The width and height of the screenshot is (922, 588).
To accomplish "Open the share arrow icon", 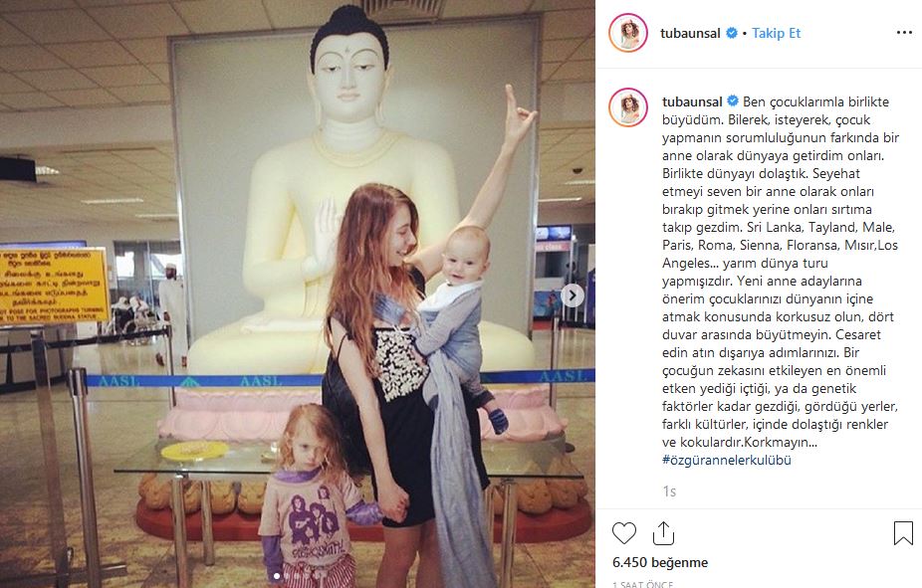I will pos(663,533).
